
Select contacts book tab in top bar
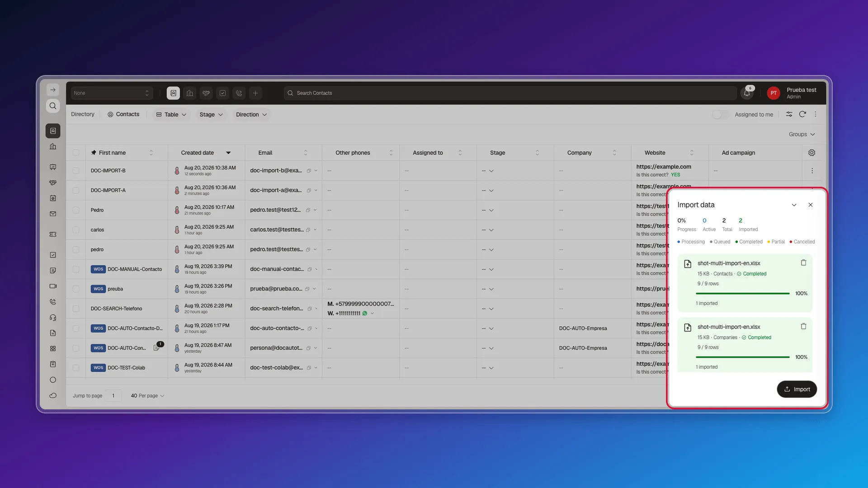point(173,93)
